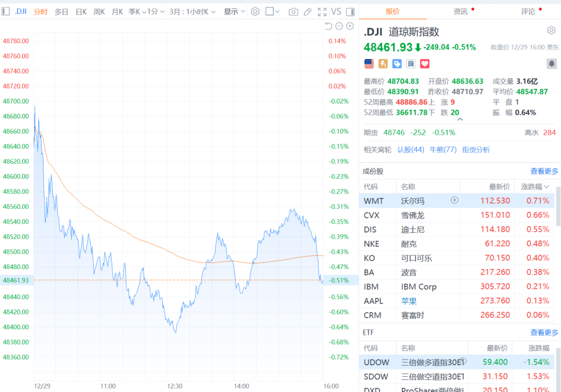The height and width of the screenshot is (392, 561).
Task: Zoom in chart with plus icon
Action: 350,26
